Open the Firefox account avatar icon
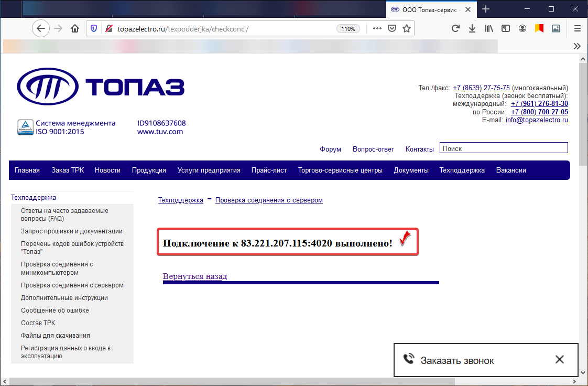588x386 pixels. pyautogui.click(x=522, y=28)
